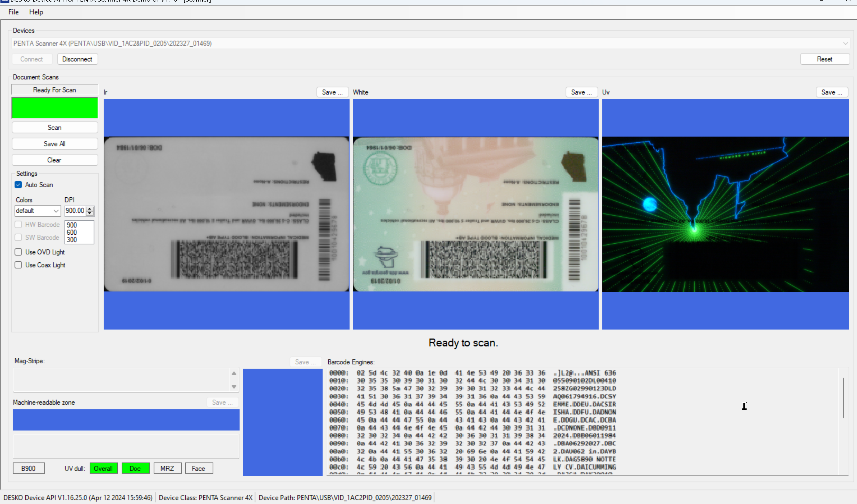
Task: Open the File menu
Action: click(x=13, y=12)
